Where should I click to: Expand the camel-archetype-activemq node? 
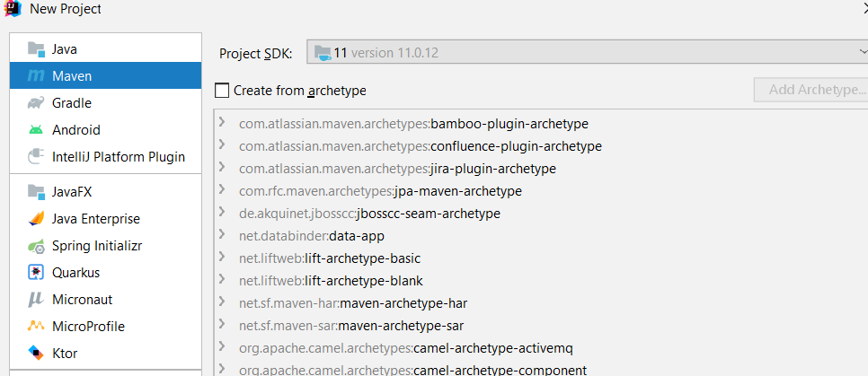click(222, 347)
